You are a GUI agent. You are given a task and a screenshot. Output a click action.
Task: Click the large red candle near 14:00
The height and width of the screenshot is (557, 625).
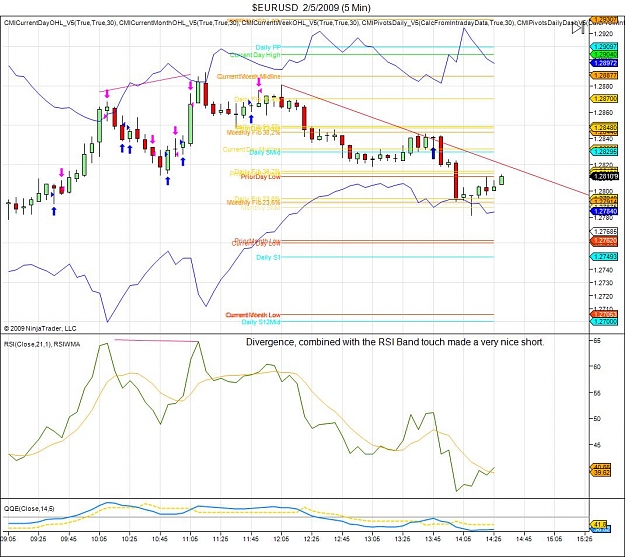pos(456,180)
